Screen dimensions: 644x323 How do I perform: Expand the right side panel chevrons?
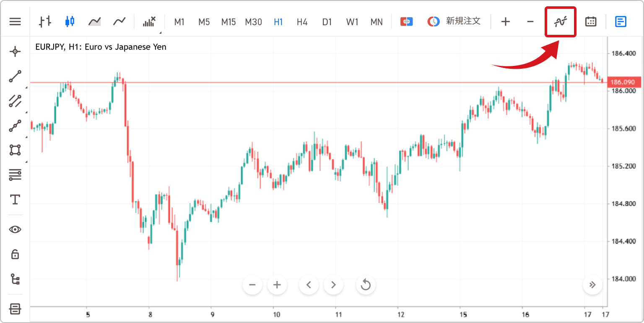pyautogui.click(x=592, y=285)
